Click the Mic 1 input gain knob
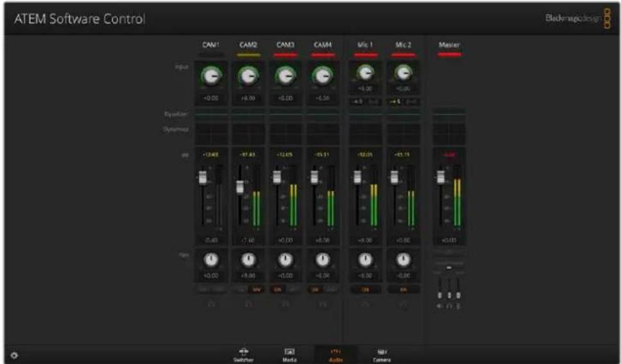 tap(366, 73)
